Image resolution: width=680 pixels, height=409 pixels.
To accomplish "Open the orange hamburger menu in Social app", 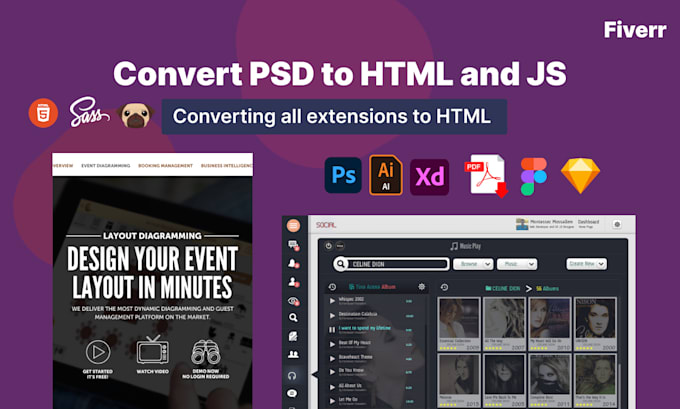I will tap(294, 226).
